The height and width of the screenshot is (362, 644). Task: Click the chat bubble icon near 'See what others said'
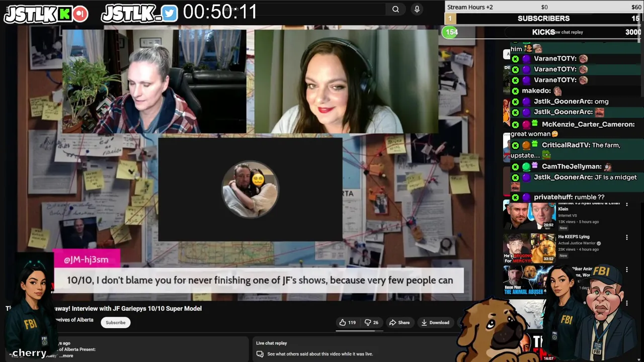point(260,354)
